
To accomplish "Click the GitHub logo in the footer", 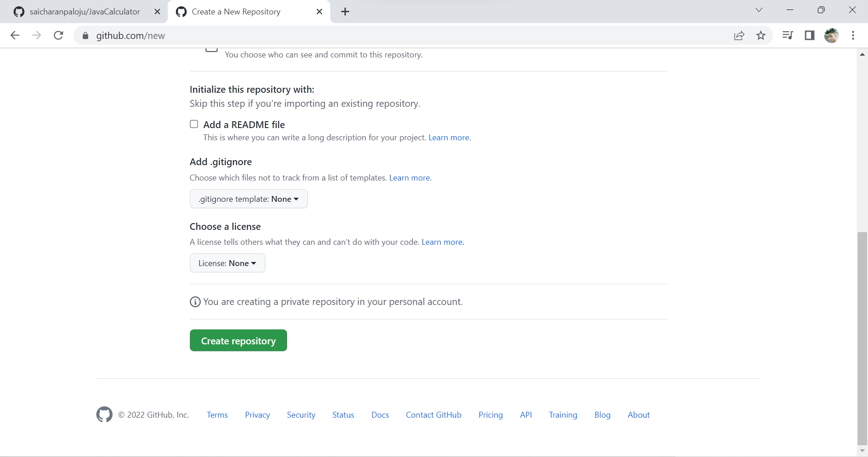I will pos(104,414).
